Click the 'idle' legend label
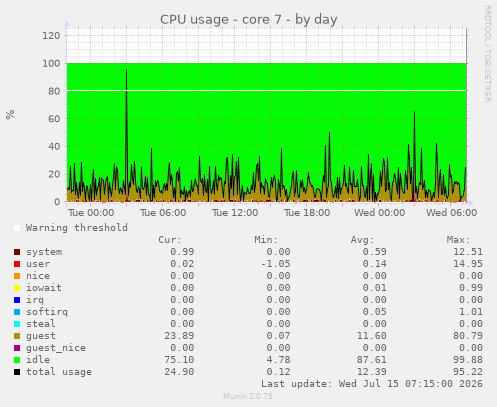This screenshot has width=497, height=407. click(38, 360)
